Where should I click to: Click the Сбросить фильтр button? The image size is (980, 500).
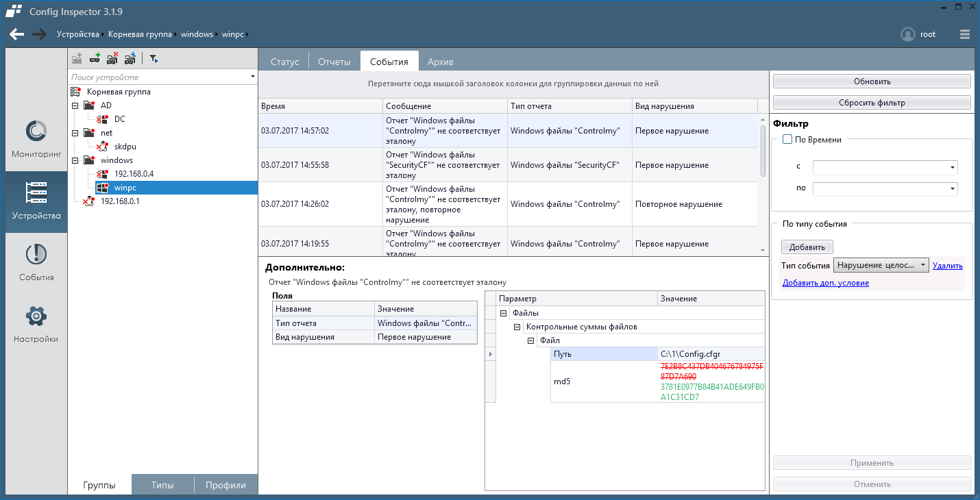[x=872, y=103]
